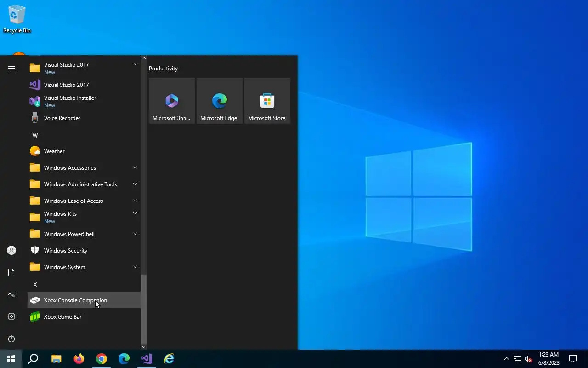Launch Google Chrome from the taskbar
The width and height of the screenshot is (588, 368).
[x=102, y=359]
